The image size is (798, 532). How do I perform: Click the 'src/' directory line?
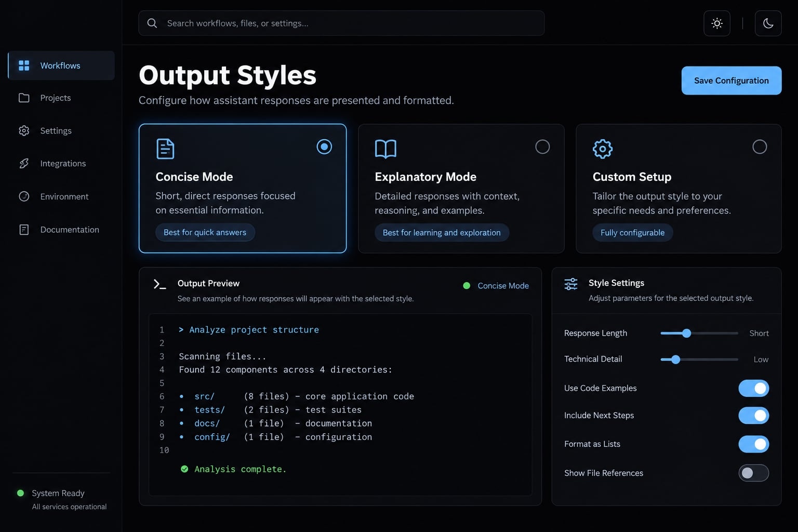click(296, 396)
